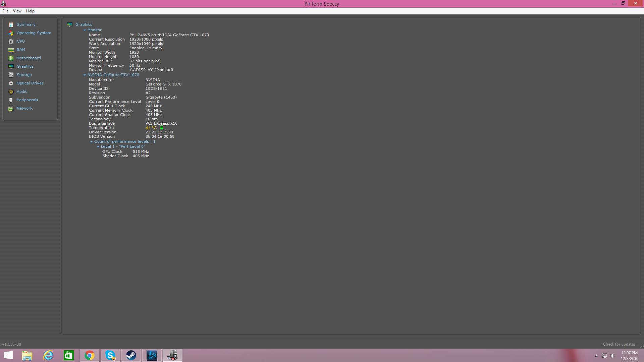Open the View menu
The height and width of the screenshot is (362, 644).
[17, 11]
